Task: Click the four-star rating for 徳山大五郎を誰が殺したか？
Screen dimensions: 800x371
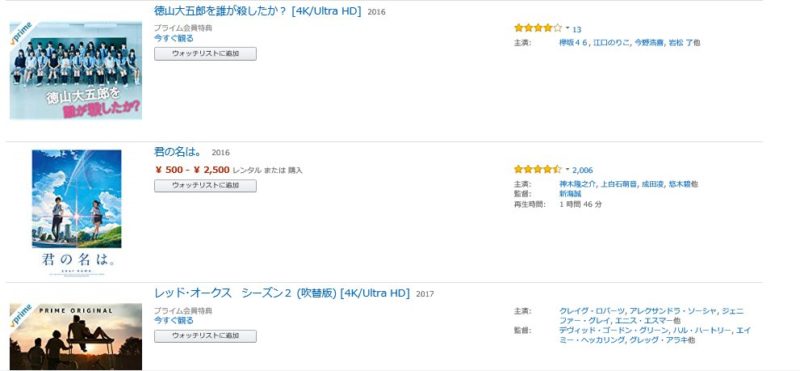Action: [x=538, y=28]
